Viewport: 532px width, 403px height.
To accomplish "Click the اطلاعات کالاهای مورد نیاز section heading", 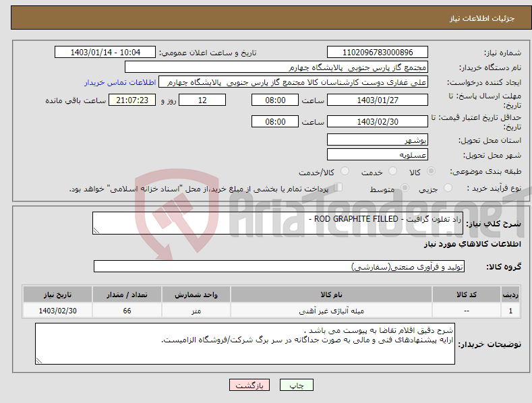I will coord(472,244).
